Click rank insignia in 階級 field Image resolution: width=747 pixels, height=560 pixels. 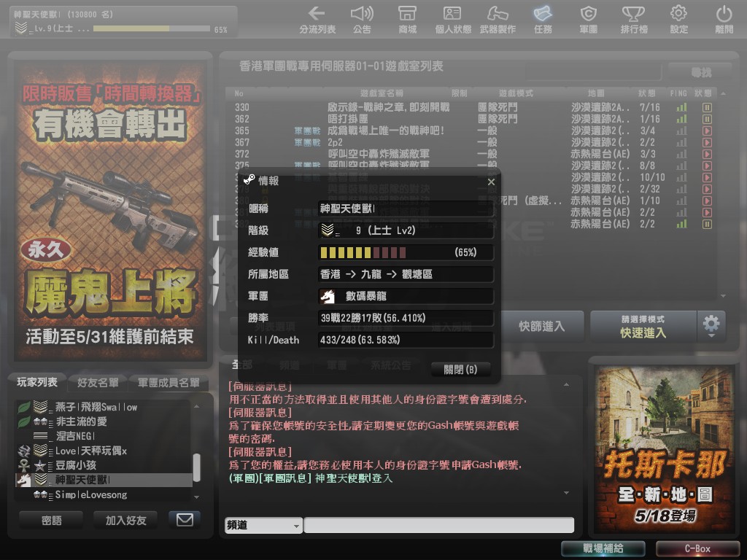tap(328, 230)
